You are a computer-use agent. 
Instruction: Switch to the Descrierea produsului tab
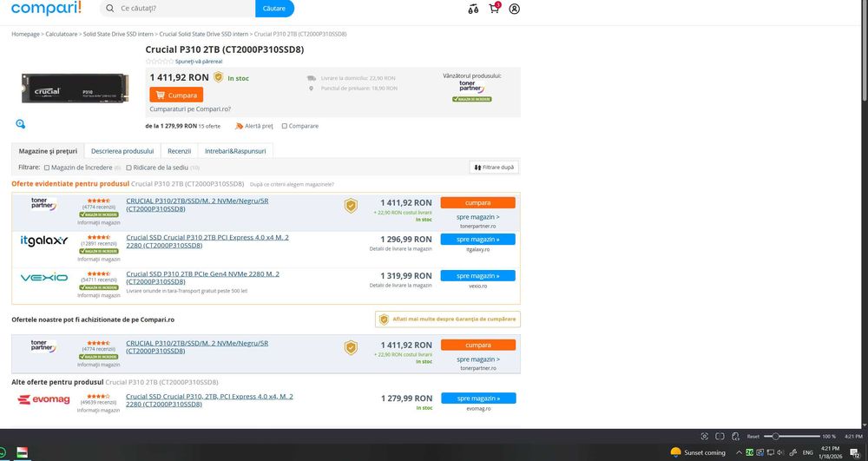[122, 151]
